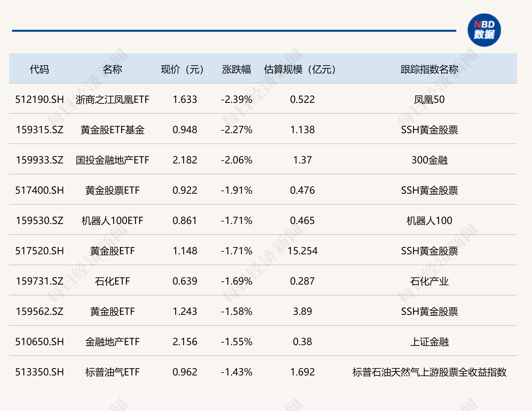Select price value 1.633
The width and height of the screenshot is (532, 411).
tap(185, 100)
